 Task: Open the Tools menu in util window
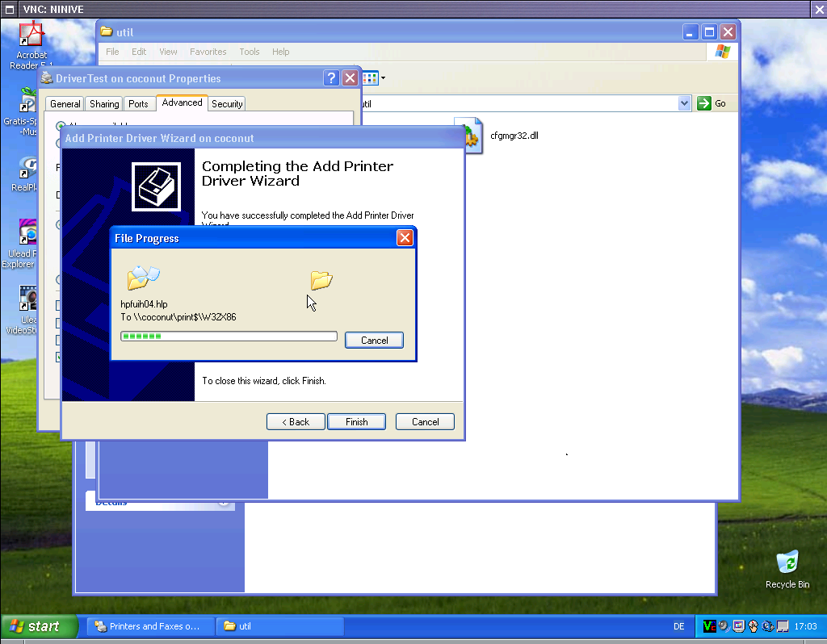point(250,52)
